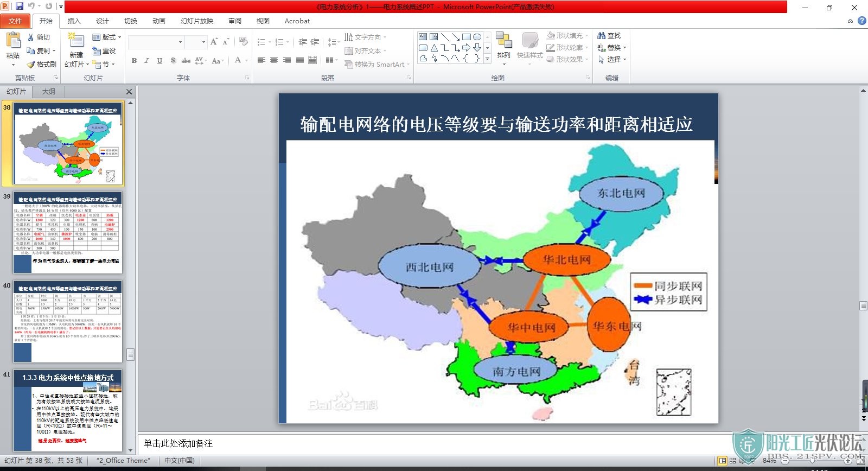This screenshot has width=868, height=471.
Task: Click the Align Text (对齐文本) button
Action: 365,51
